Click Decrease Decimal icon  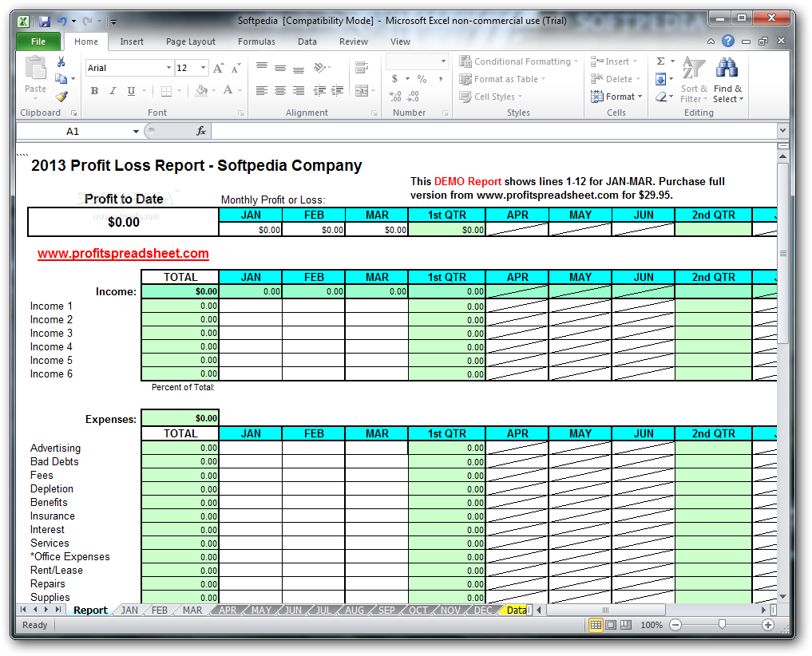tap(414, 97)
